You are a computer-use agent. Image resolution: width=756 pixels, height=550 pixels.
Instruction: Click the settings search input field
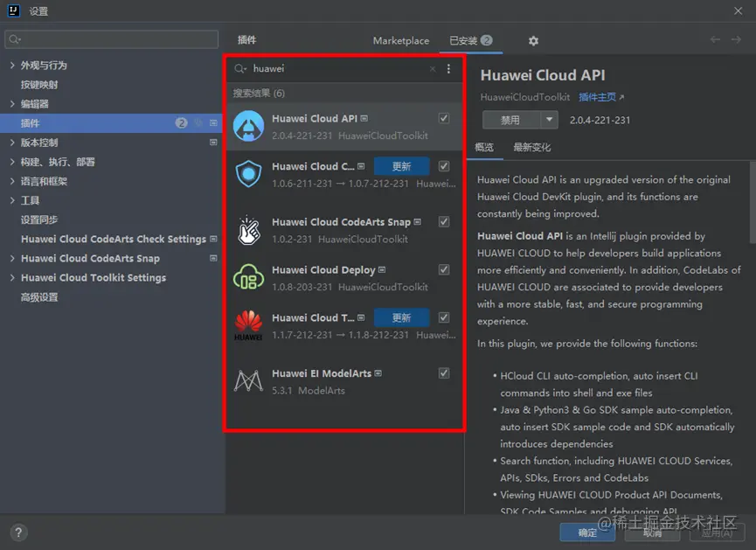(x=111, y=39)
